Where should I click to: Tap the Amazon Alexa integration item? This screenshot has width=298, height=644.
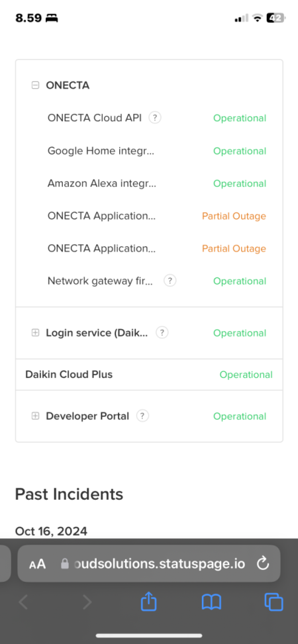coord(102,183)
